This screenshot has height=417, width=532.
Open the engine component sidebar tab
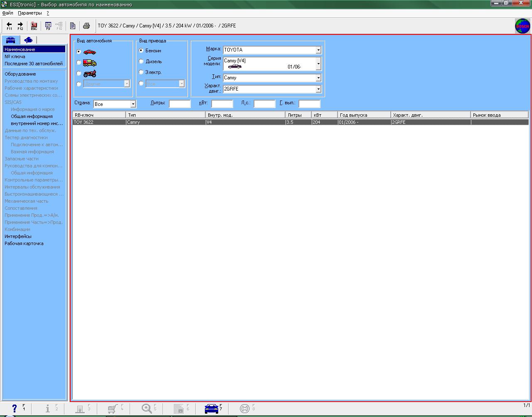28,40
